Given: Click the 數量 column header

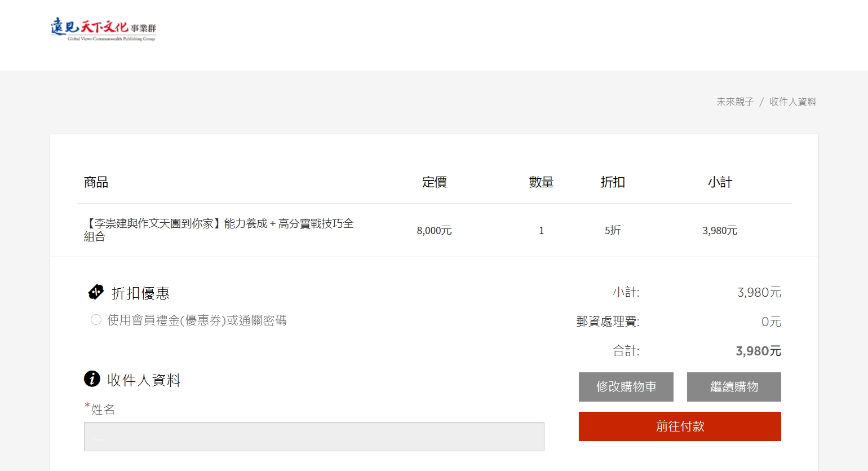Looking at the screenshot, I should pyautogui.click(x=541, y=182).
